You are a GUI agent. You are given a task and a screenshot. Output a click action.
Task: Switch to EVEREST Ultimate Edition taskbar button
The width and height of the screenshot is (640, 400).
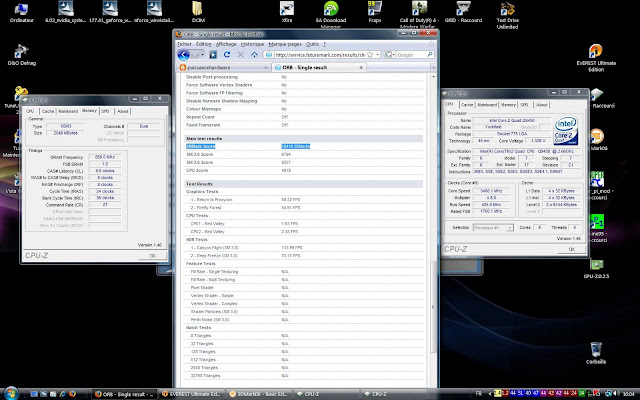[x=191, y=394]
